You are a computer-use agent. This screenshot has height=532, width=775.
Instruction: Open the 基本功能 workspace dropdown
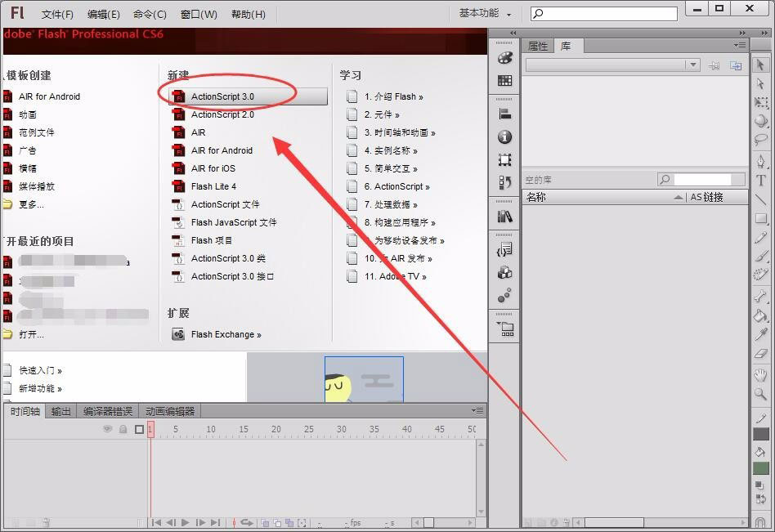point(485,14)
